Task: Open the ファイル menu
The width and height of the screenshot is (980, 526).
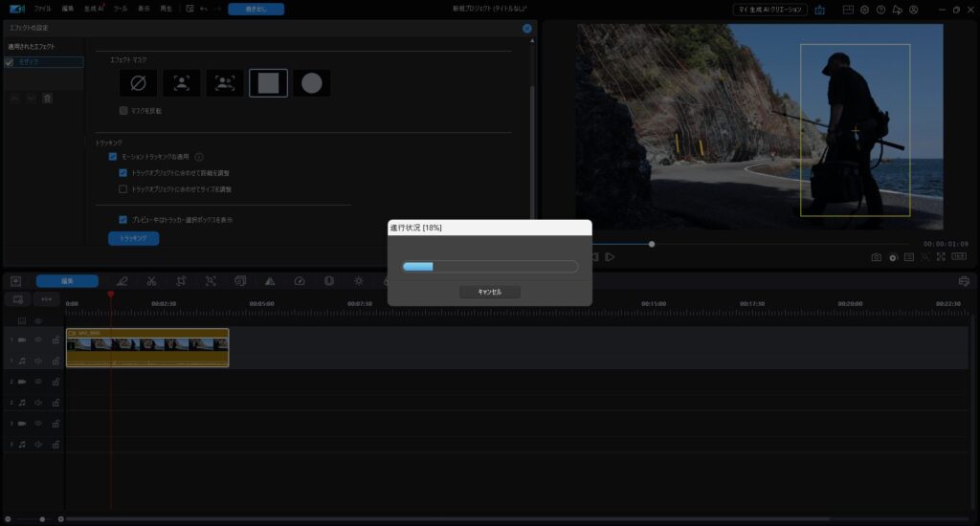Action: (x=43, y=8)
